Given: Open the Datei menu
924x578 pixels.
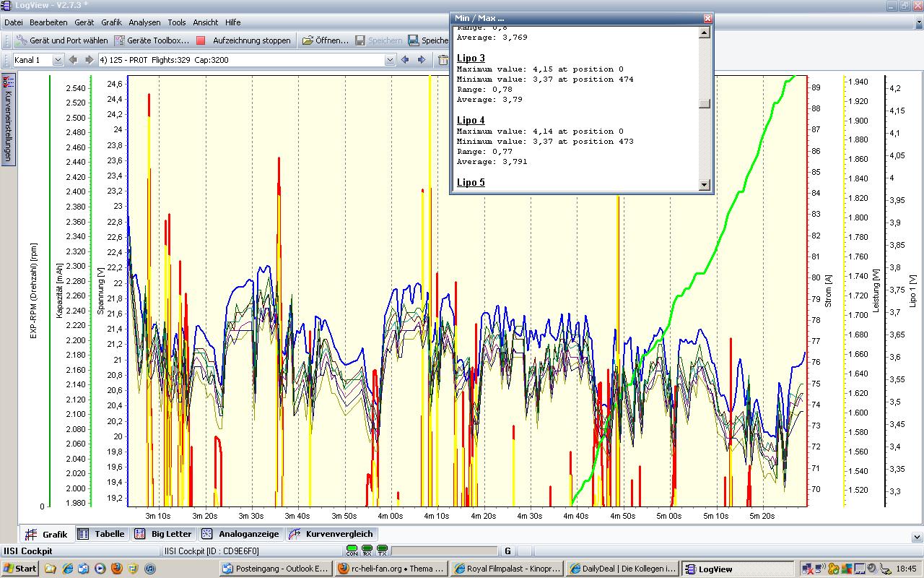Looking at the screenshot, I should click(x=13, y=22).
